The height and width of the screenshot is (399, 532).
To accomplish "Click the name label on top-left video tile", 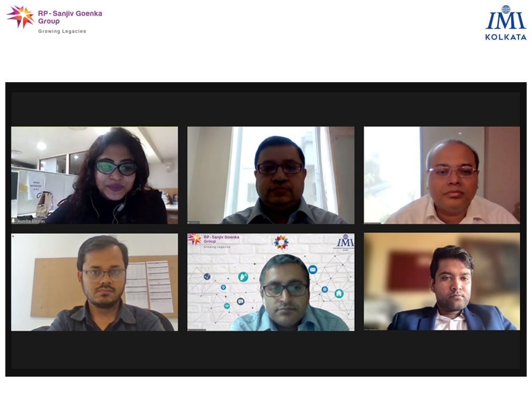I will pyautogui.click(x=31, y=221).
